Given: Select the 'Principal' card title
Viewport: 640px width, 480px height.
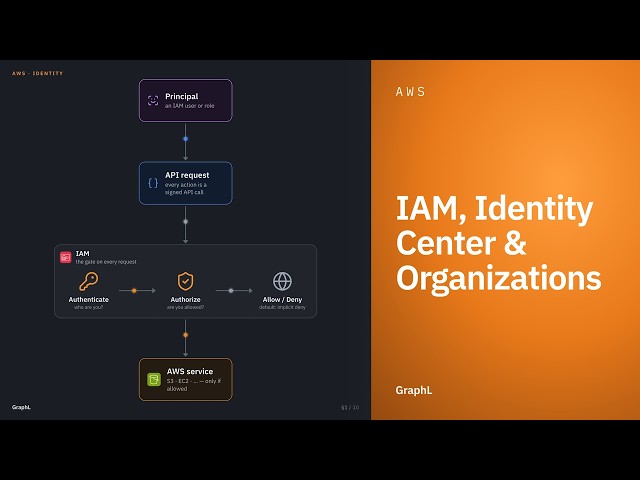Looking at the screenshot, I should click(x=182, y=96).
